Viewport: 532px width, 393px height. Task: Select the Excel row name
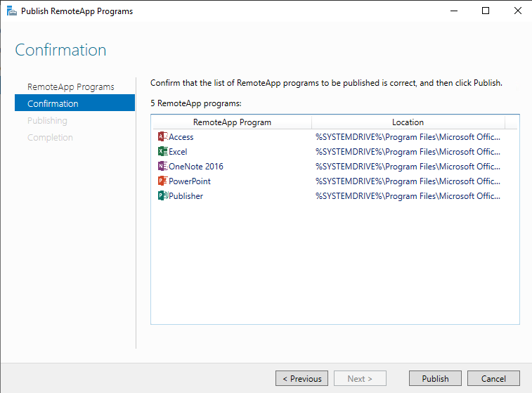click(x=178, y=152)
